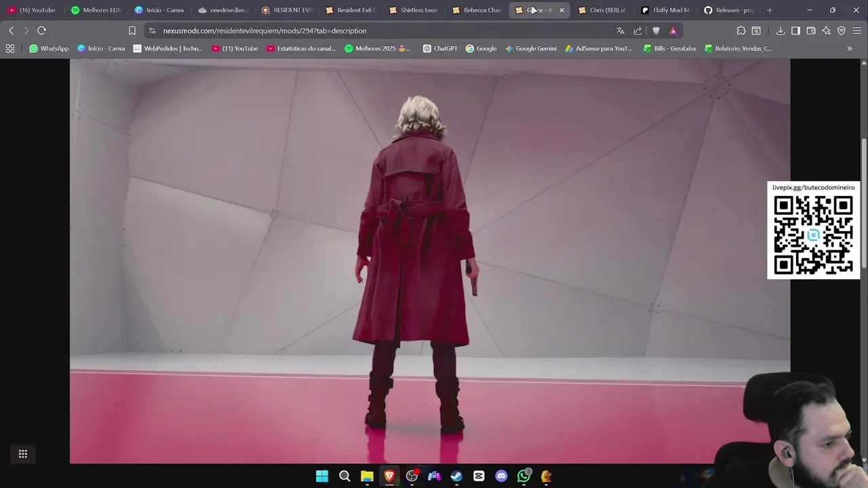Viewport: 868px width, 488px height.
Task: Switch to the onedrive.live.c tab
Action: 222,10
